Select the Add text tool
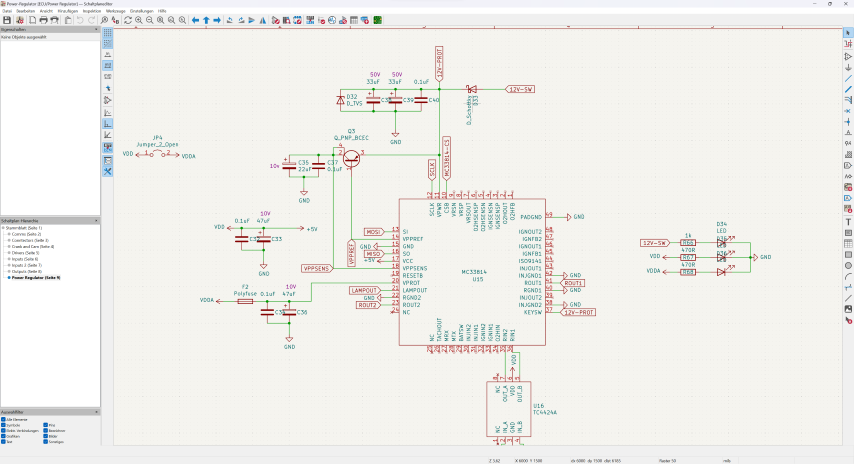854x464 pixels. [x=848, y=222]
